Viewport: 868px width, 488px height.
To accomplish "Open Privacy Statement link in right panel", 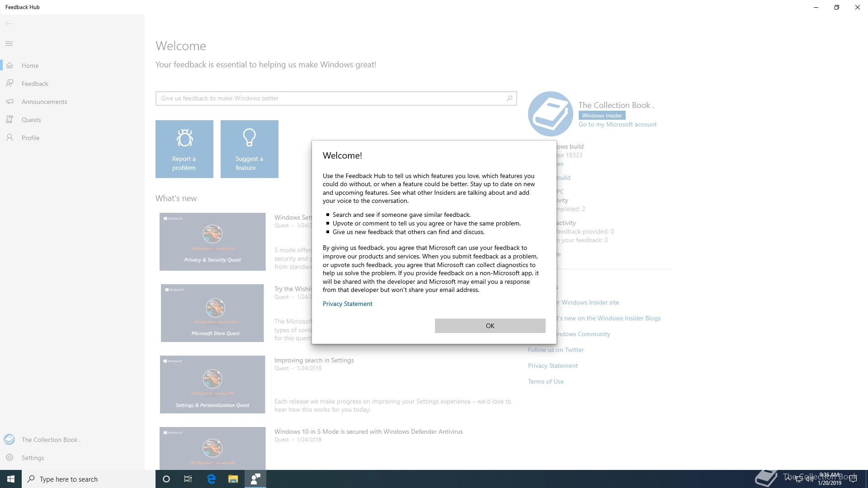I will pyautogui.click(x=553, y=366).
